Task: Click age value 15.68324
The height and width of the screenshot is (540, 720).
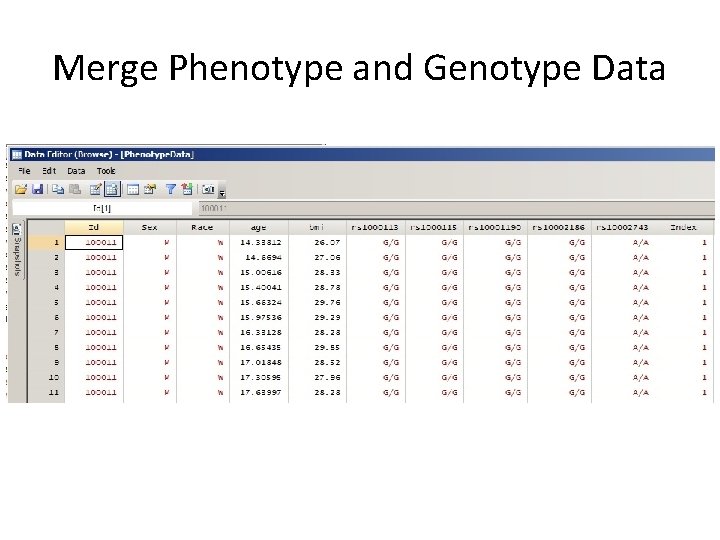Action: pyautogui.click(x=261, y=303)
